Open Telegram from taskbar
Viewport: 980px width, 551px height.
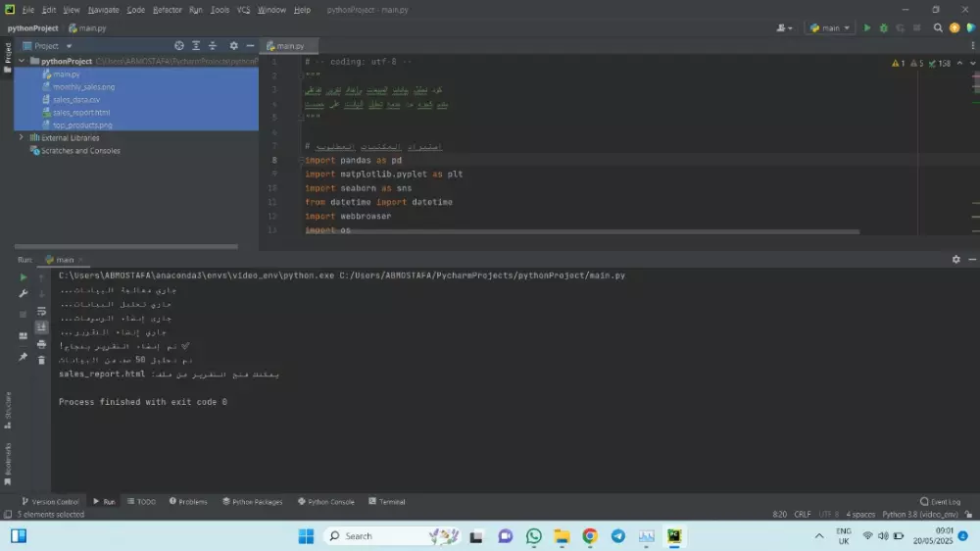(x=618, y=536)
